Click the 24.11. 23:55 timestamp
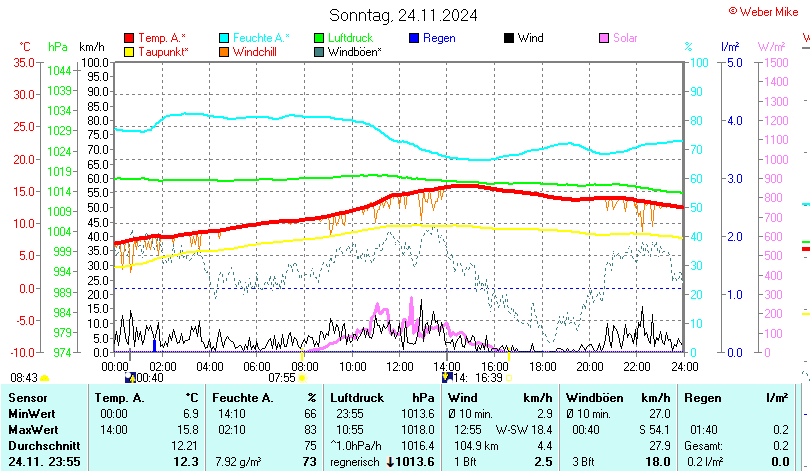Image resolution: width=810 pixels, height=471 pixels. pos(44,462)
